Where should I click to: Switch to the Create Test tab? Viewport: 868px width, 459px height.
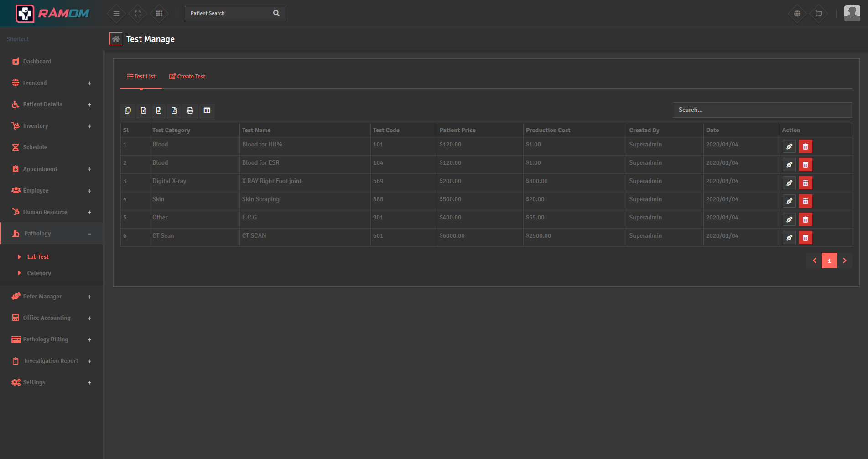(187, 76)
